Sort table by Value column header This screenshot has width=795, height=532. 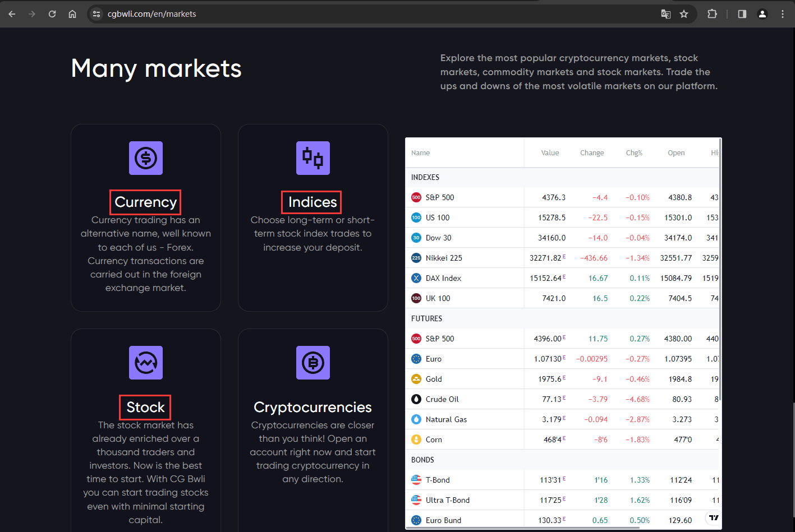click(x=550, y=153)
